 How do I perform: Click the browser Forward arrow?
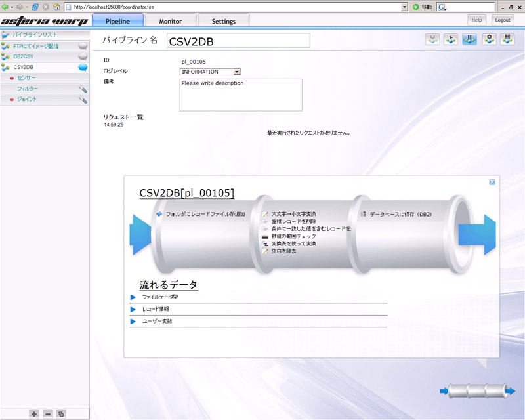point(20,7)
